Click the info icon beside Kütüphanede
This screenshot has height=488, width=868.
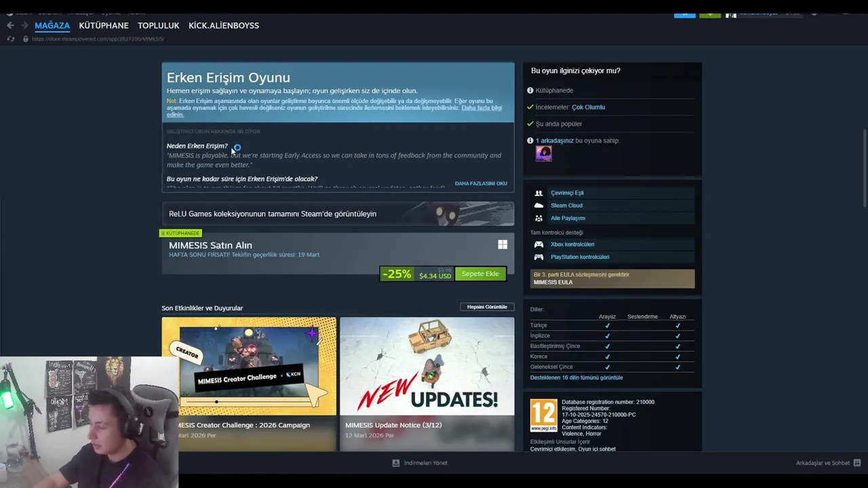tap(530, 90)
